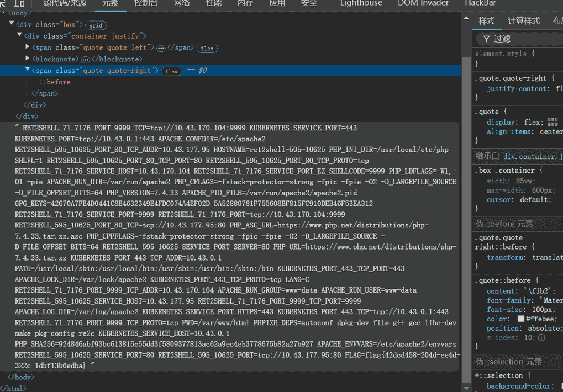563x392 pixels.
Task: Toggle the flex badge on quote-left span
Action: pos(207,49)
